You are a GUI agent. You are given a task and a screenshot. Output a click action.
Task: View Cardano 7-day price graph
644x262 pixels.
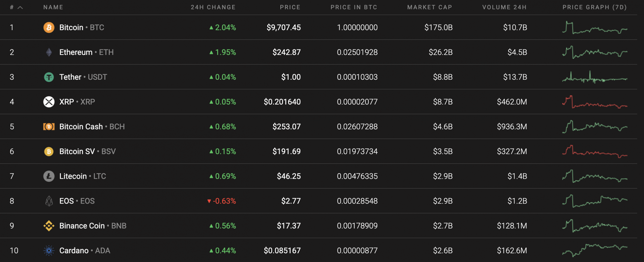[x=595, y=250]
